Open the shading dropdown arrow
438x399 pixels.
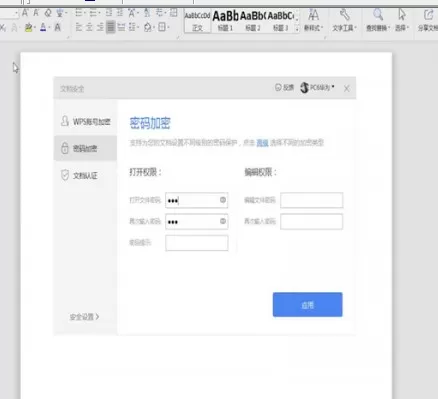153,27
